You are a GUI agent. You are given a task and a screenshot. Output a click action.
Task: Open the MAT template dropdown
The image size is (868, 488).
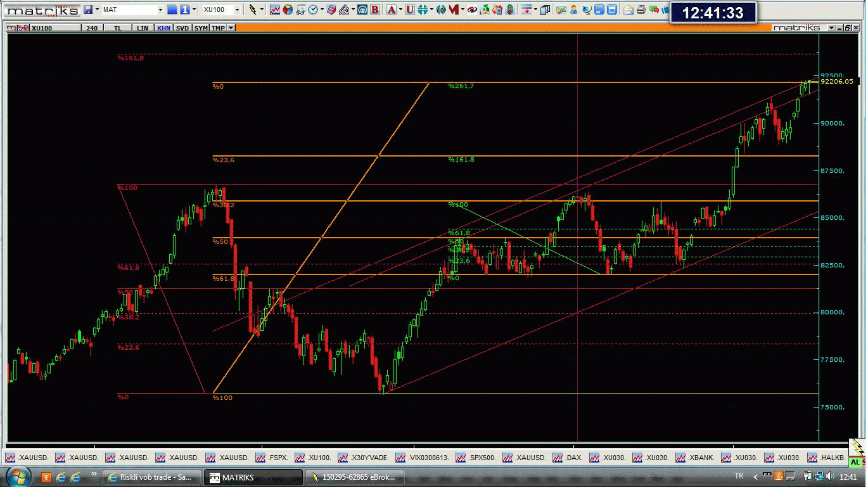(x=160, y=10)
